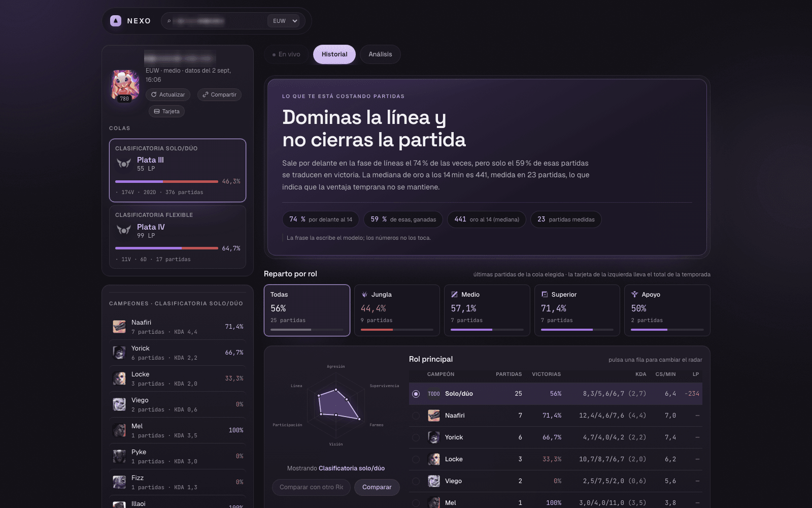Click the search magnifier icon
This screenshot has width=812, height=508.
169,21
